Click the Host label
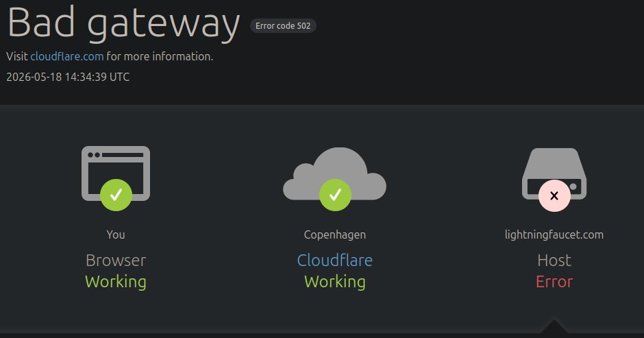The height and width of the screenshot is (338, 644). pos(554,261)
